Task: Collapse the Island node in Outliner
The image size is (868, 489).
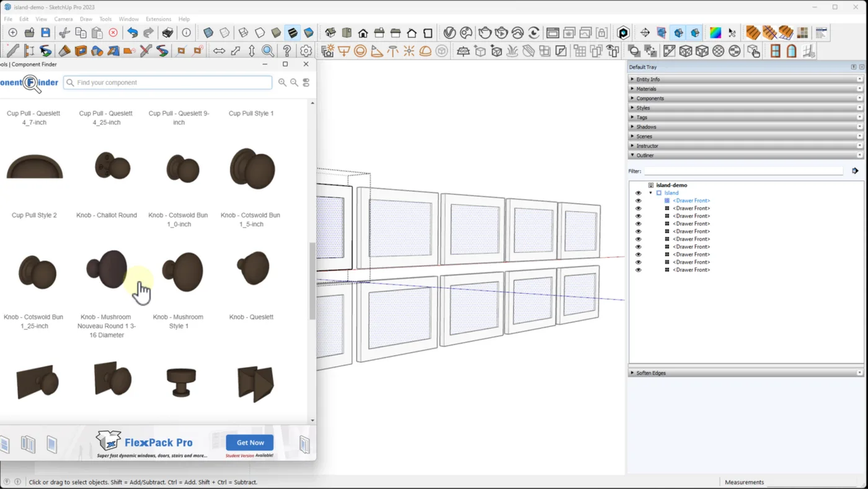Action: tap(650, 193)
